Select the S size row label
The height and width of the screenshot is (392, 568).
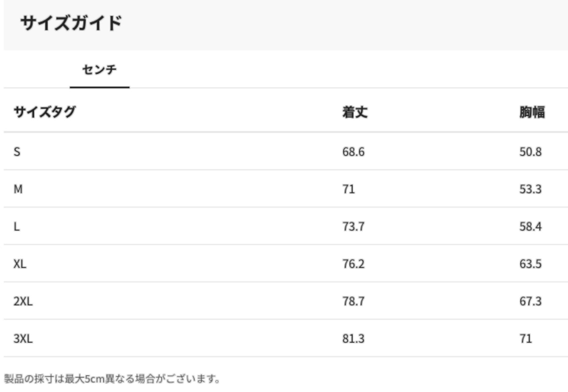click(17, 152)
